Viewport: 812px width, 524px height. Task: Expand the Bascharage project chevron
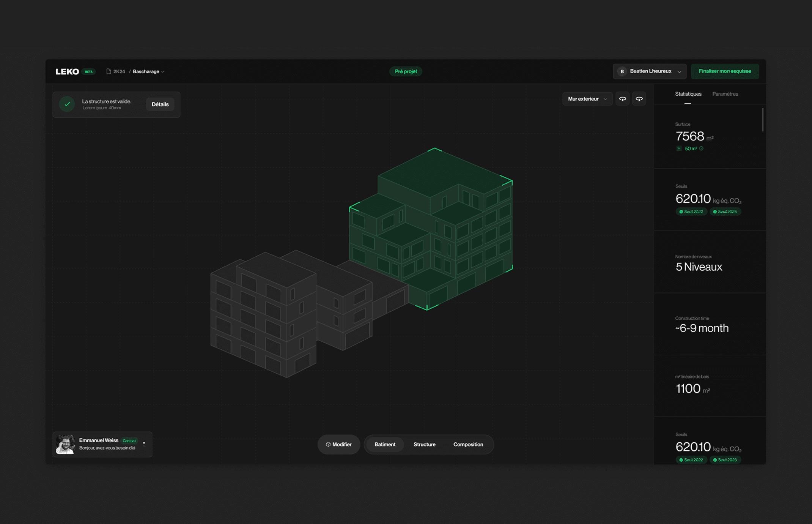[163, 71]
